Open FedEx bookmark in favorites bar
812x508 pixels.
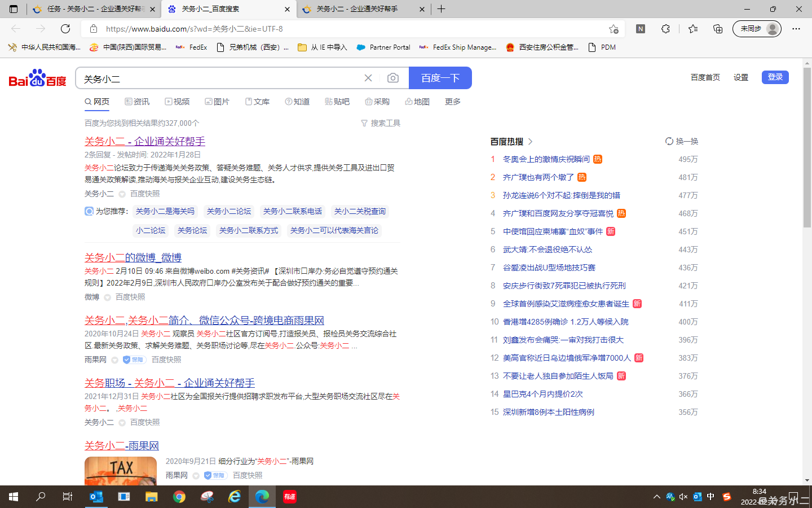click(191, 47)
